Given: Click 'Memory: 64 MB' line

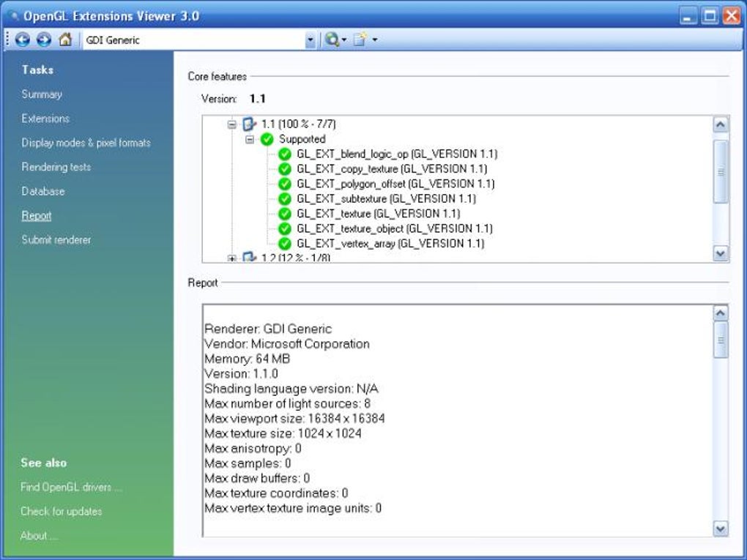Looking at the screenshot, I should click(248, 359).
